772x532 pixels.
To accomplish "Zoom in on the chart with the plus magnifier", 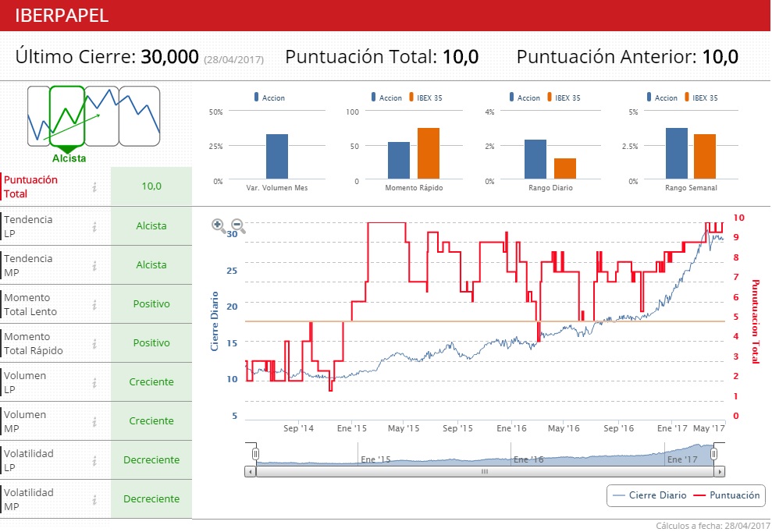I will click(x=219, y=226).
